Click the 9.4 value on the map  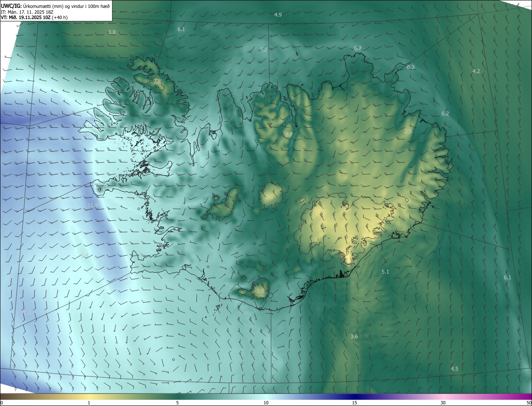pyautogui.click(x=84, y=255)
